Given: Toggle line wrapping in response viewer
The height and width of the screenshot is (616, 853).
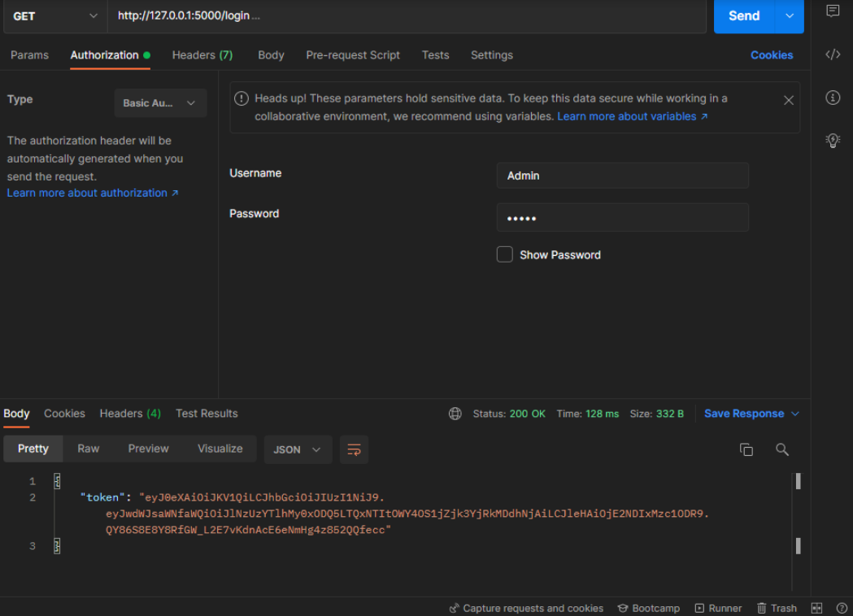Looking at the screenshot, I should point(354,449).
